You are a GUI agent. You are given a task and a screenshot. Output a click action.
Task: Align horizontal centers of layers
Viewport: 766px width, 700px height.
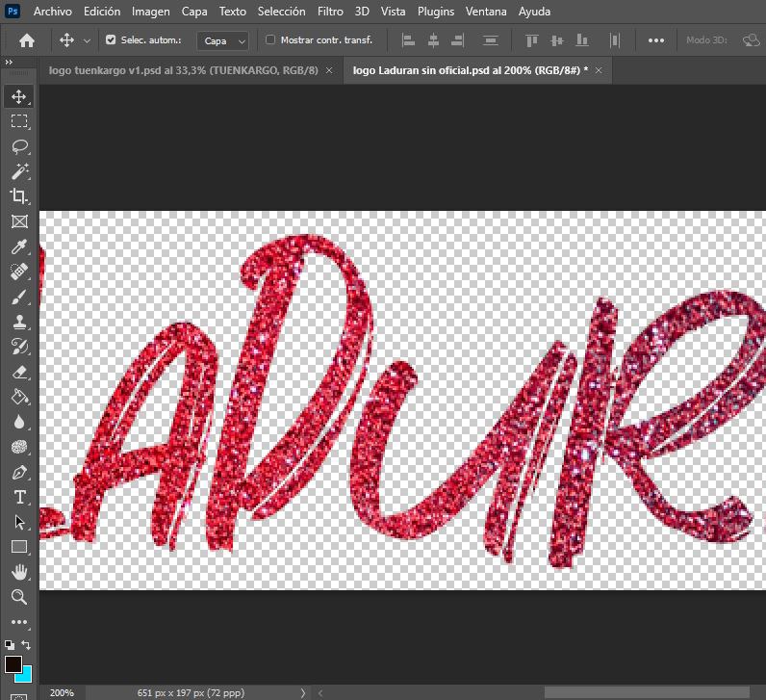tap(433, 40)
